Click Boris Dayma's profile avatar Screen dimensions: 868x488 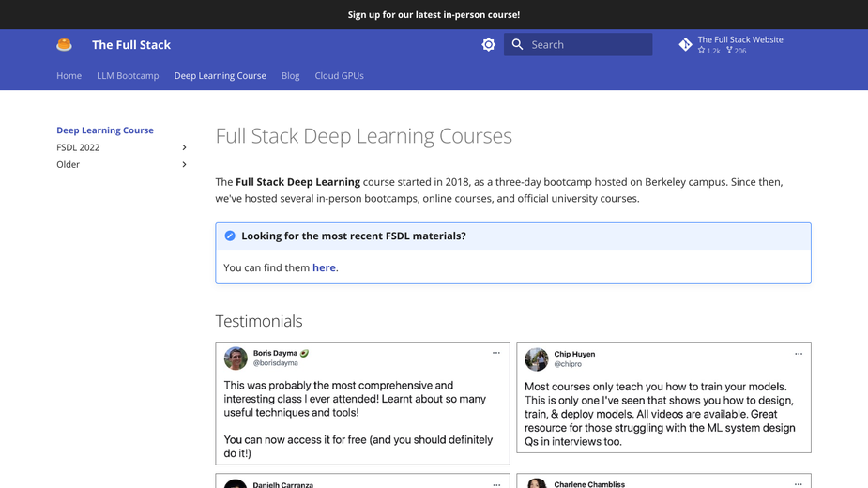coord(236,358)
